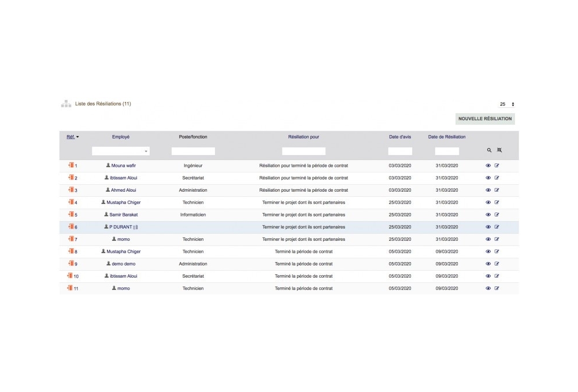Click inside the Résiliation pour filter box

303,150
